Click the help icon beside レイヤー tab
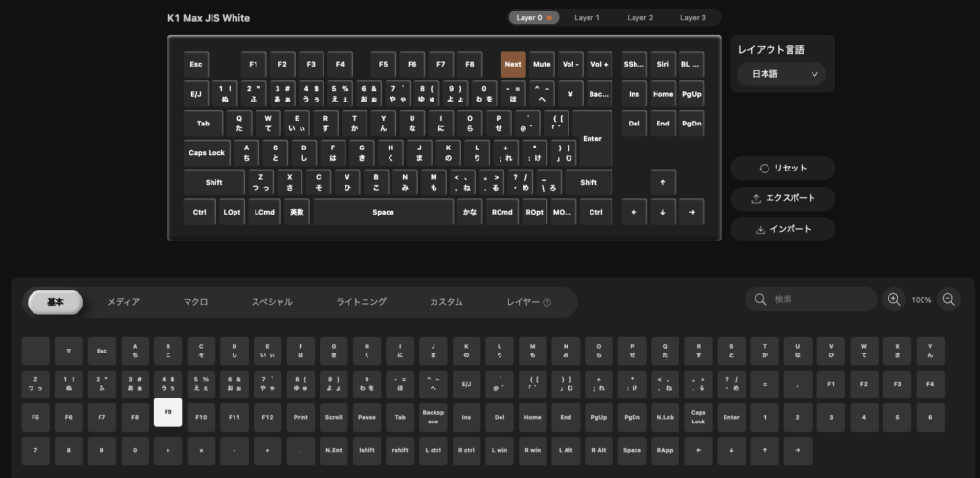 tap(547, 302)
